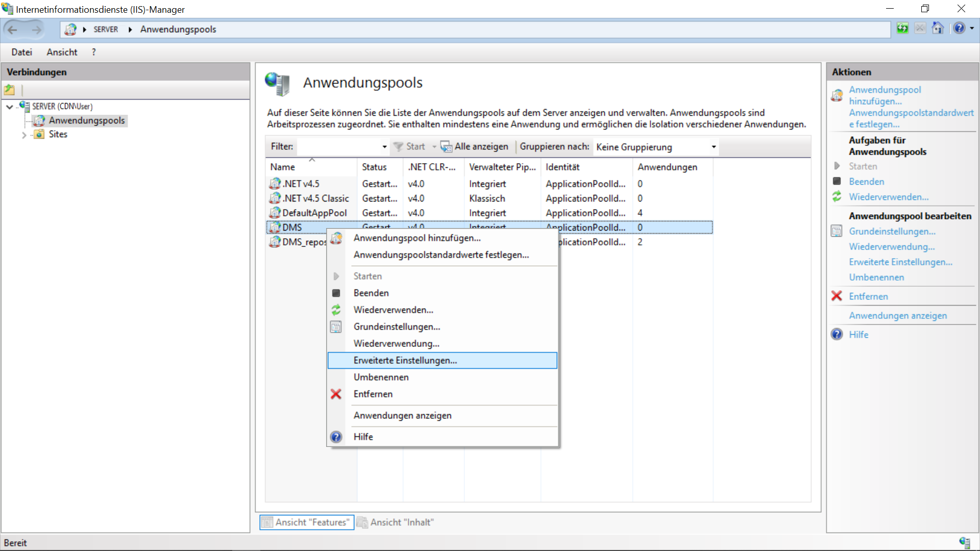Image resolution: width=980 pixels, height=551 pixels.
Task: Open the Gruppieren nach dropdown
Action: coord(714,147)
